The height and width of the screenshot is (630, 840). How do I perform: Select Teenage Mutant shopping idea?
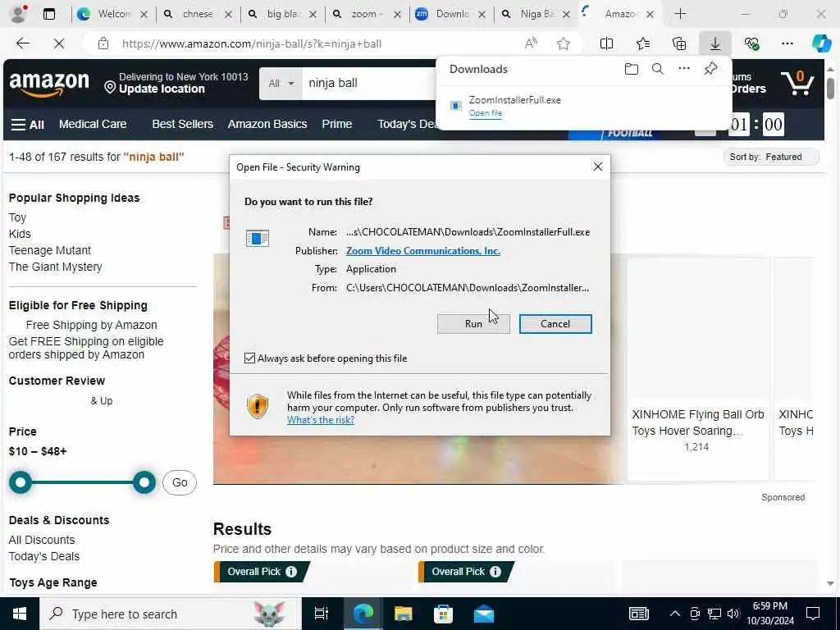click(50, 250)
